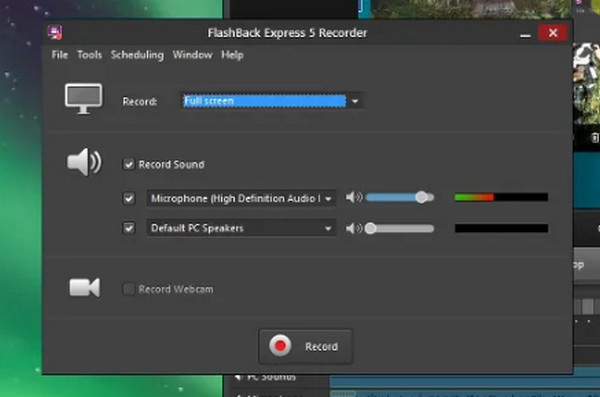Click the PC Speakers volume speaker icon
Screen dimensions: 600x397
click(354, 229)
